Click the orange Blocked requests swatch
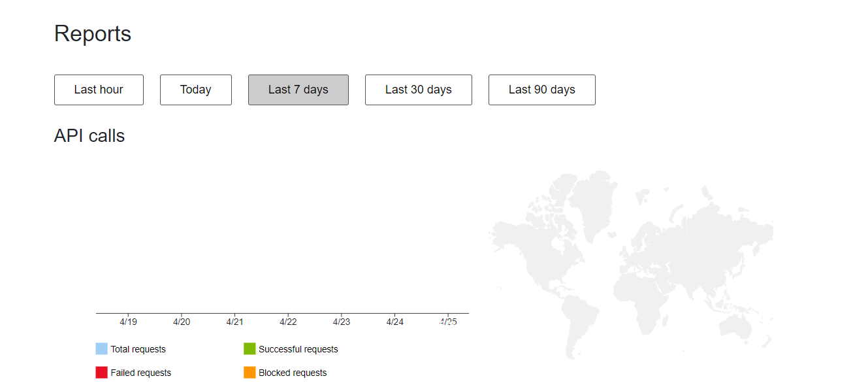 249,373
